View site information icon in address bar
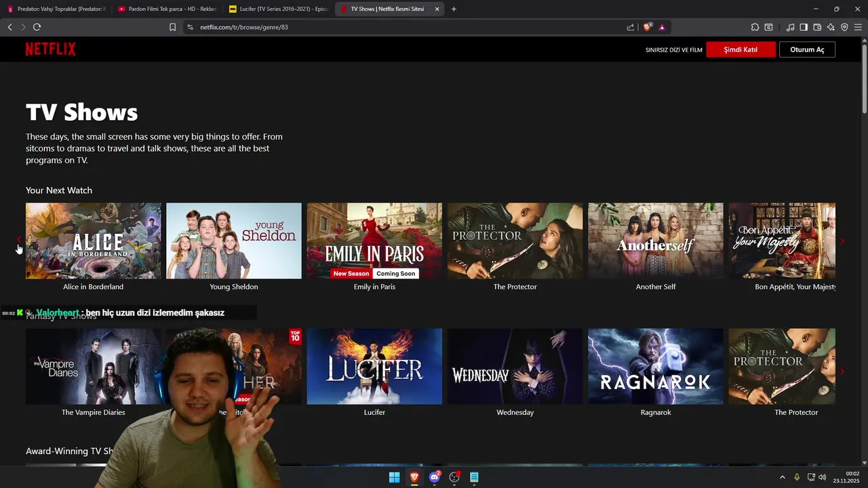This screenshot has width=868, height=488. coord(190,27)
